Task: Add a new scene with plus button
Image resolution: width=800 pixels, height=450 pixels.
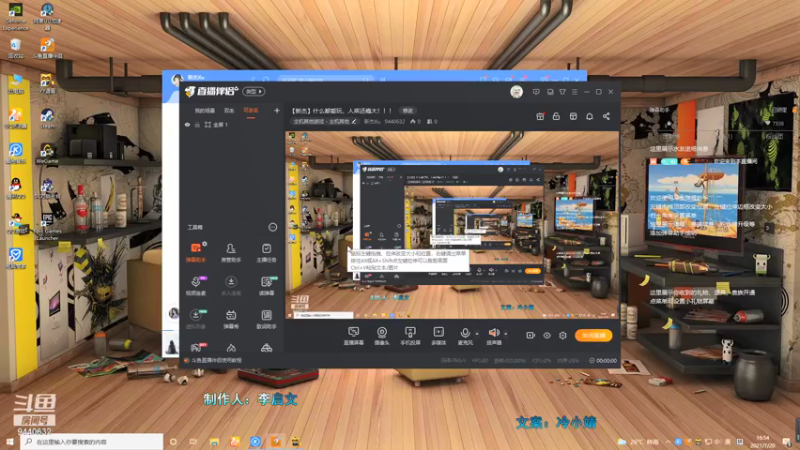Action: pos(277,110)
